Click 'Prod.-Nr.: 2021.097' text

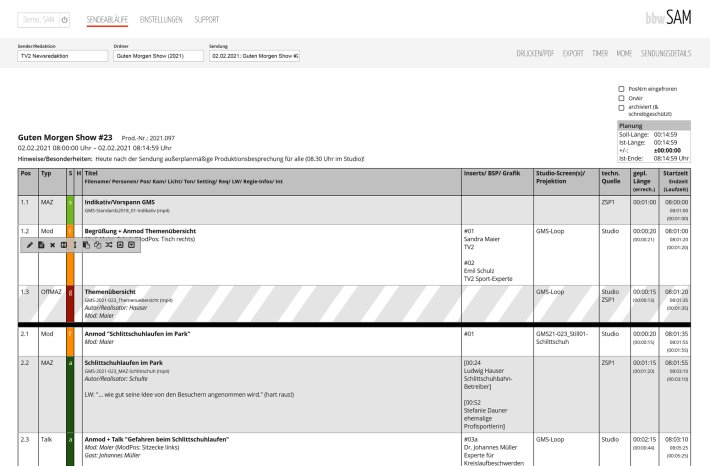pyautogui.click(x=148, y=138)
